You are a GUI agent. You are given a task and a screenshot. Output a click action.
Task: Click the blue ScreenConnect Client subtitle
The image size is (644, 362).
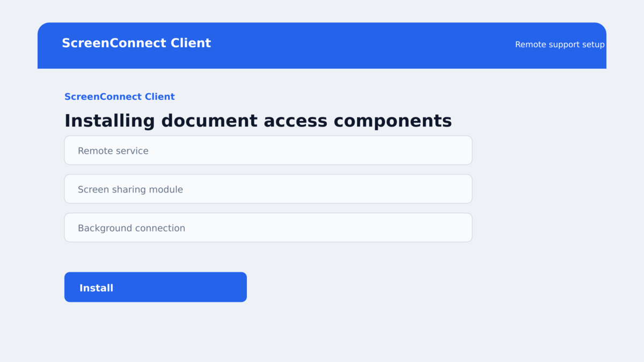point(120,97)
